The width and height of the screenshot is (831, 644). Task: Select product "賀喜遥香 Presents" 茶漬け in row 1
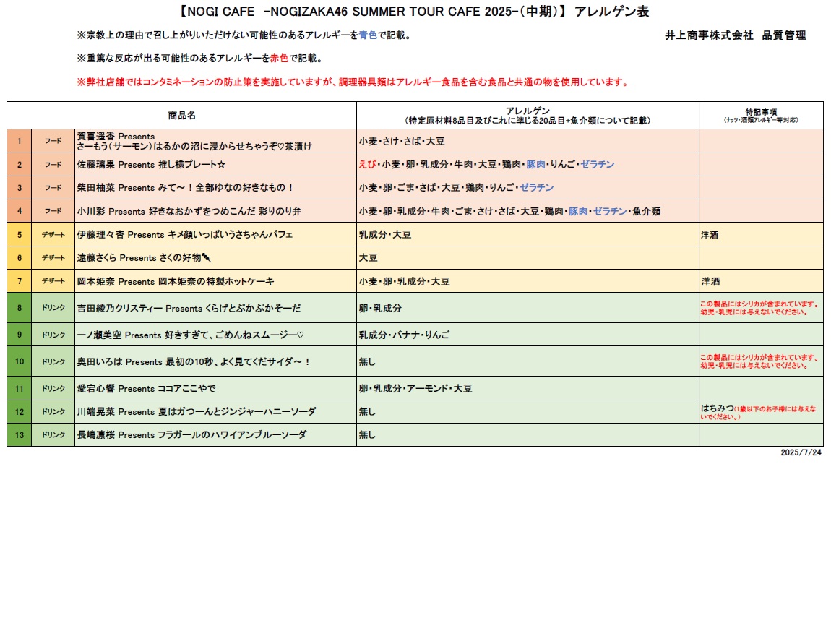(x=215, y=141)
